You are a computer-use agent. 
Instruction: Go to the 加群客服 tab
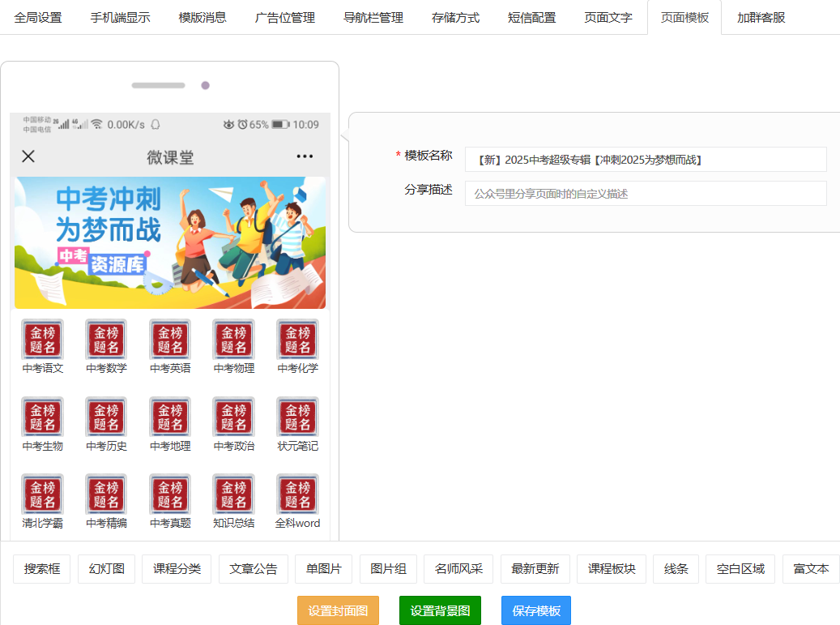pyautogui.click(x=761, y=18)
